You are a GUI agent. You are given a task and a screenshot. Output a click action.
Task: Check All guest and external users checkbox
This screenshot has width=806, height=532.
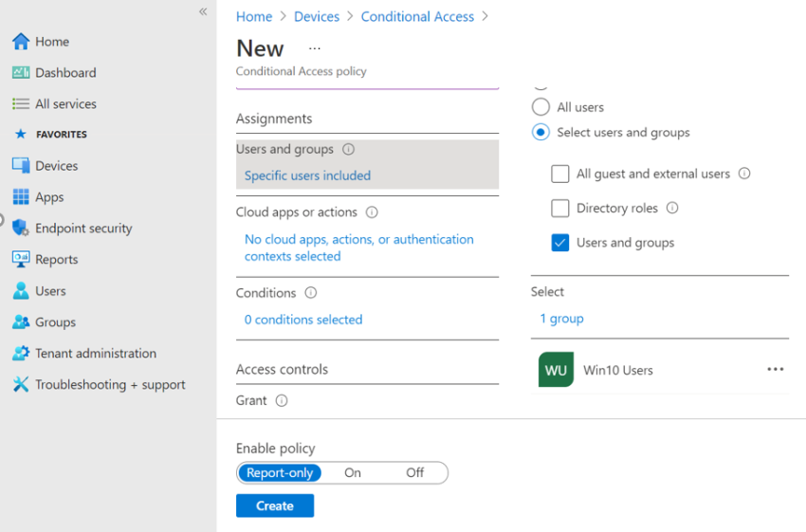point(560,174)
